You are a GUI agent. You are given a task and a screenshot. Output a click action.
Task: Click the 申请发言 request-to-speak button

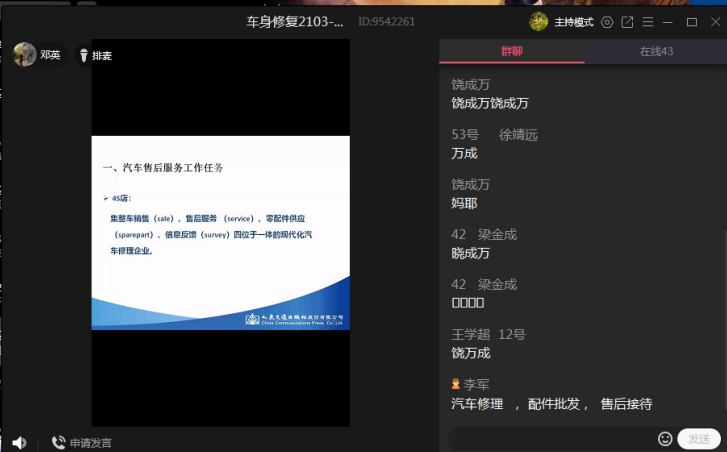coord(82,443)
